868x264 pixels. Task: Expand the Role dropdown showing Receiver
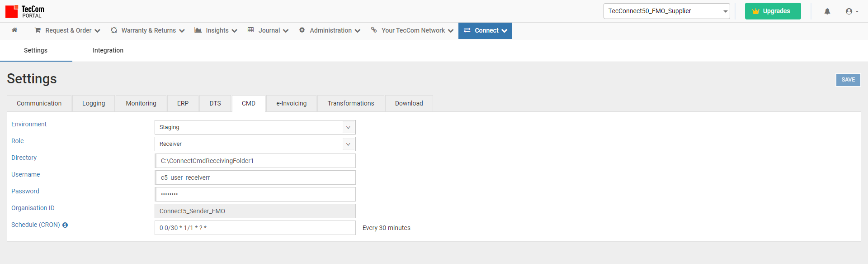[255, 144]
